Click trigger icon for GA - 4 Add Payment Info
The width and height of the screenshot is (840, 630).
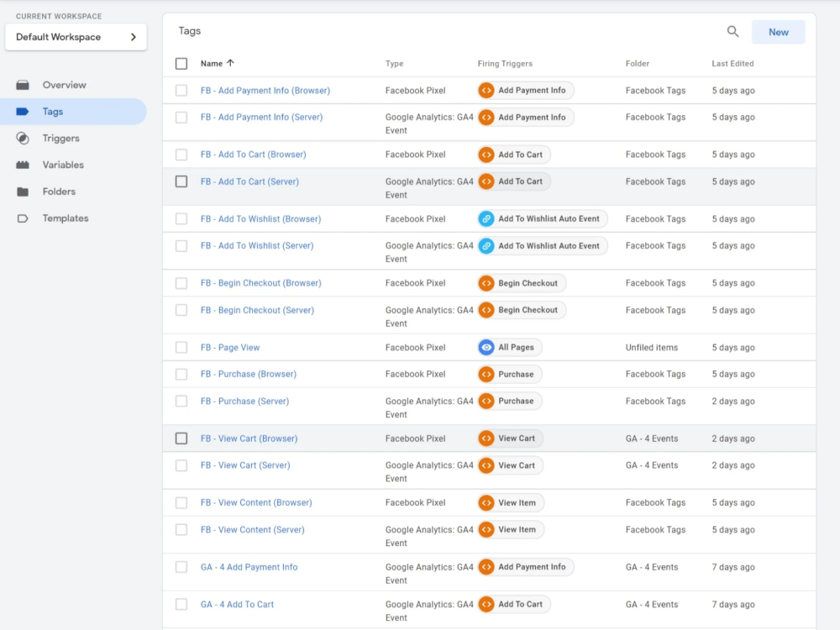[x=486, y=567]
